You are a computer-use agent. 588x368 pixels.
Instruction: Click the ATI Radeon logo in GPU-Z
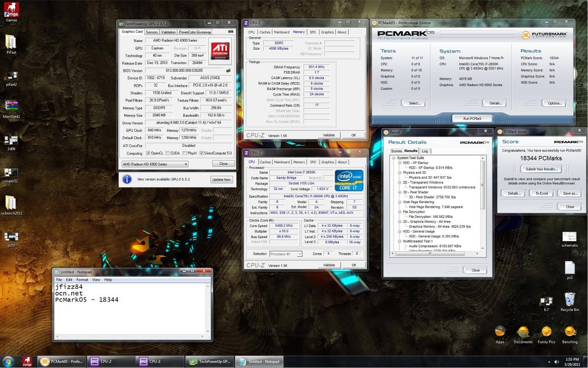pos(220,51)
